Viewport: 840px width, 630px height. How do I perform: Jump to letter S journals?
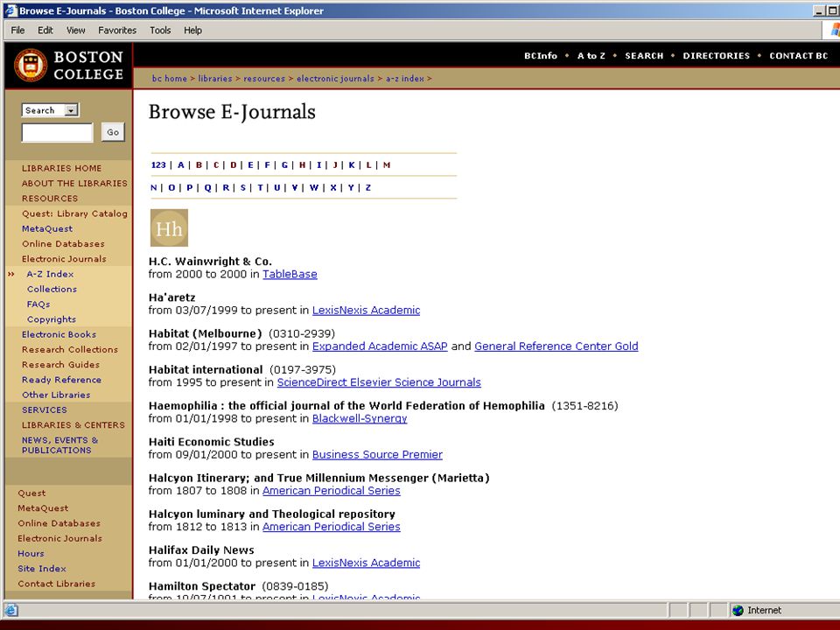coord(243,187)
